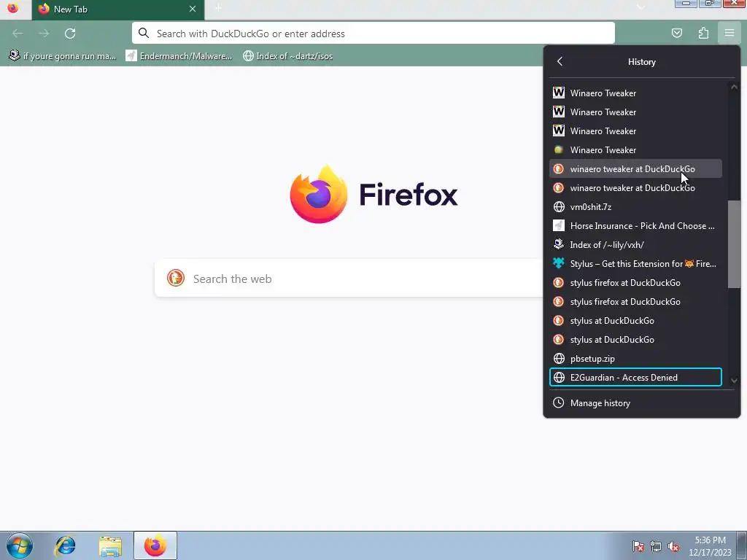747x560 pixels.
Task: Click the search magnifier in address bar
Action: [144, 33]
